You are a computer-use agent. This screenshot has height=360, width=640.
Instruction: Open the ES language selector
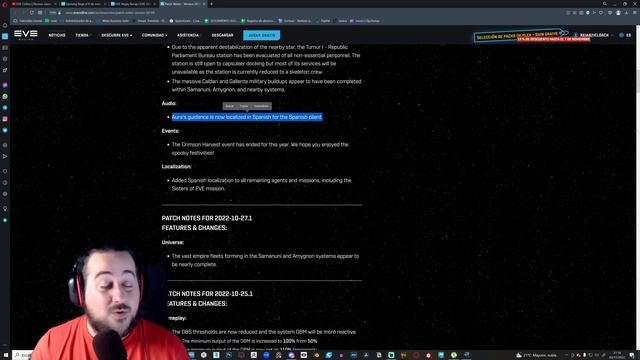[x=625, y=36]
